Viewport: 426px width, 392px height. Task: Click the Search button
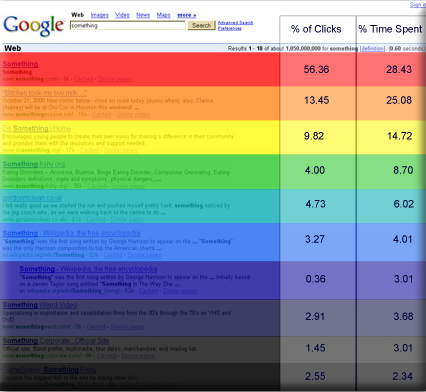click(201, 26)
